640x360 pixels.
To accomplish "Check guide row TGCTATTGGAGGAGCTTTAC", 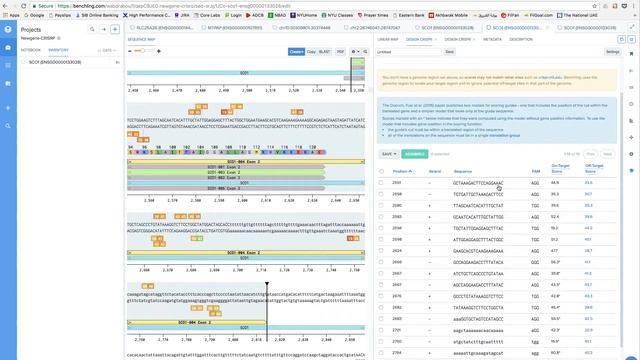I will (381, 228).
